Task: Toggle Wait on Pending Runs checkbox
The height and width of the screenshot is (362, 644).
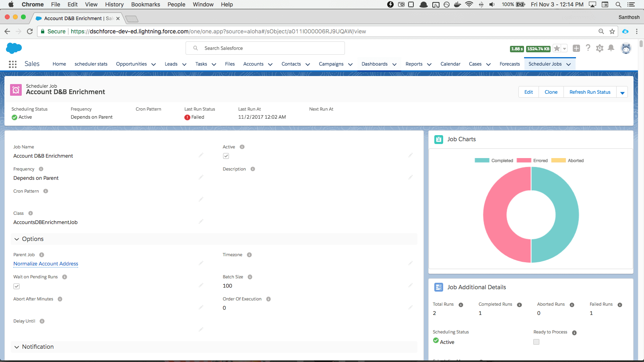Action: tap(17, 286)
